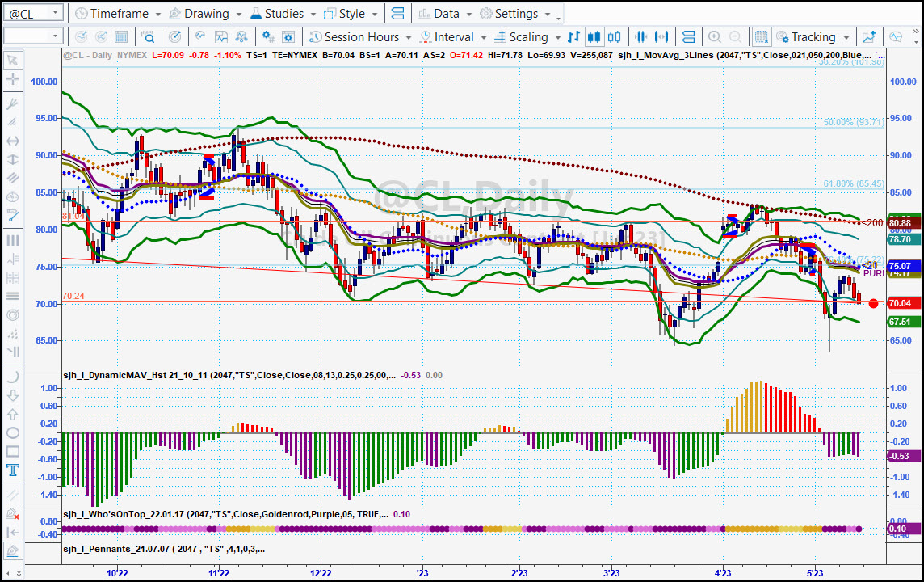924x582 pixels.
Task: Click the red dot price marker
Action: tap(873, 303)
